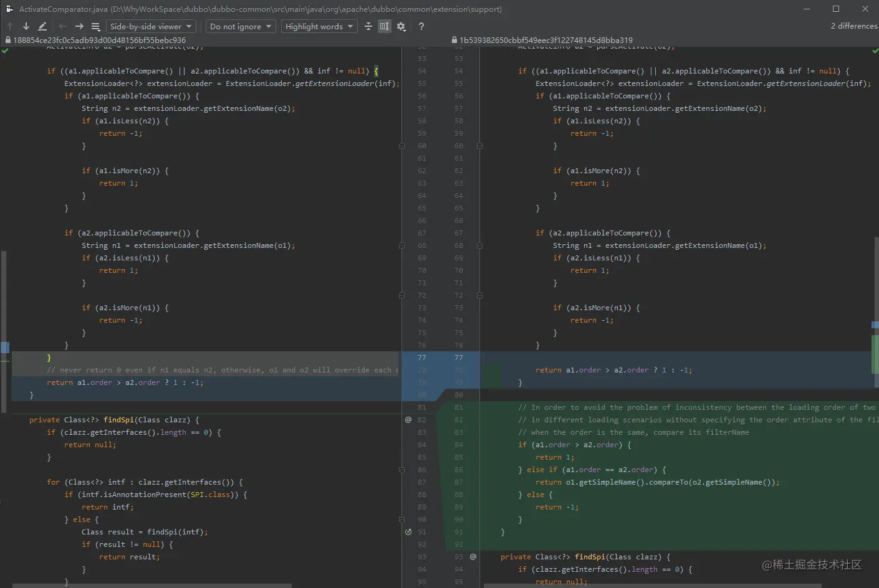Expand the Highlight words dropdown
This screenshot has width=879, height=588.
319,26
